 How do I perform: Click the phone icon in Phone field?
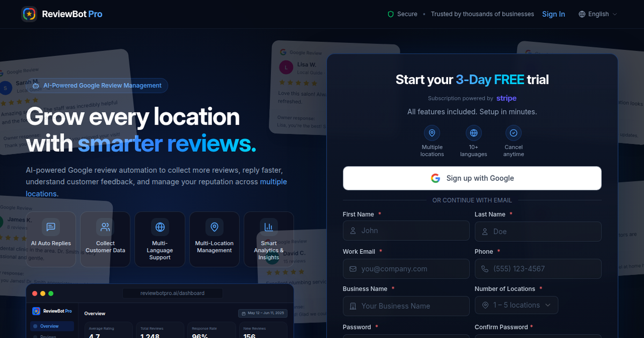click(485, 269)
